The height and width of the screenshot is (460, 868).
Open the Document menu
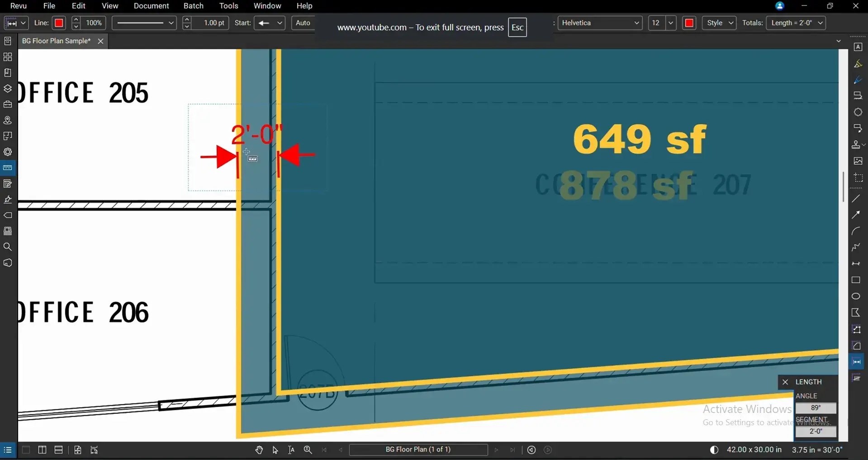pos(151,6)
